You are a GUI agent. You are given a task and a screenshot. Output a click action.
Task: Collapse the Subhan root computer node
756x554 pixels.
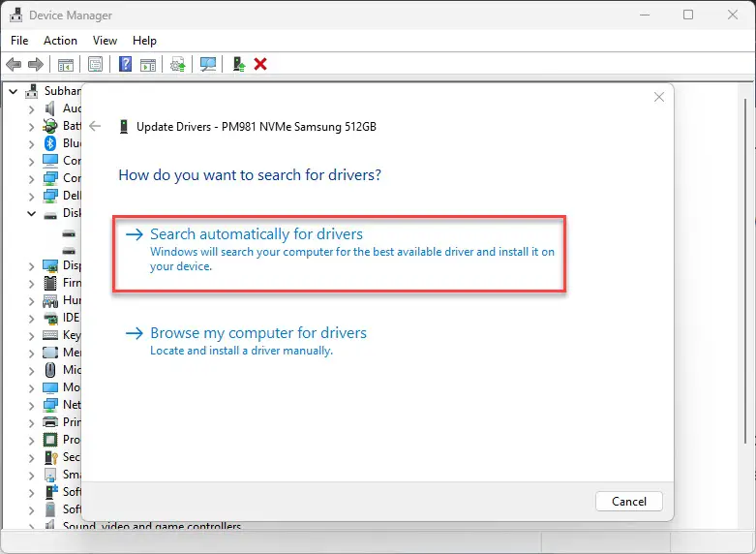pyautogui.click(x=14, y=91)
